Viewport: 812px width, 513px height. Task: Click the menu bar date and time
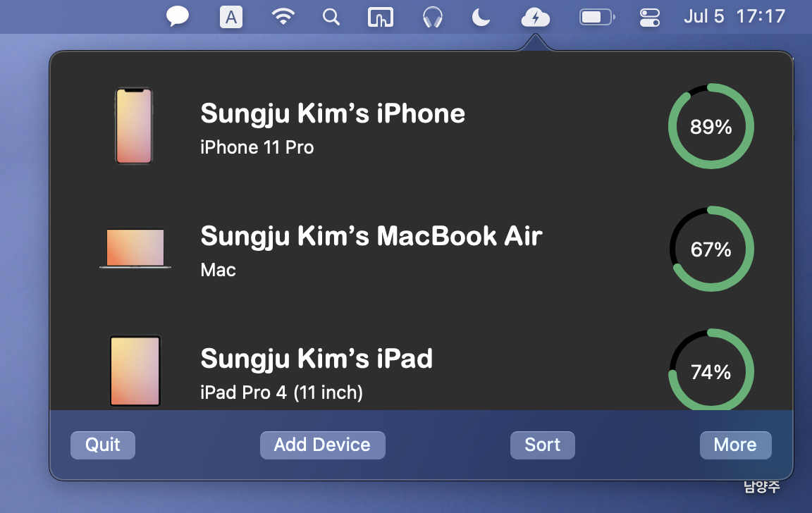(x=734, y=17)
